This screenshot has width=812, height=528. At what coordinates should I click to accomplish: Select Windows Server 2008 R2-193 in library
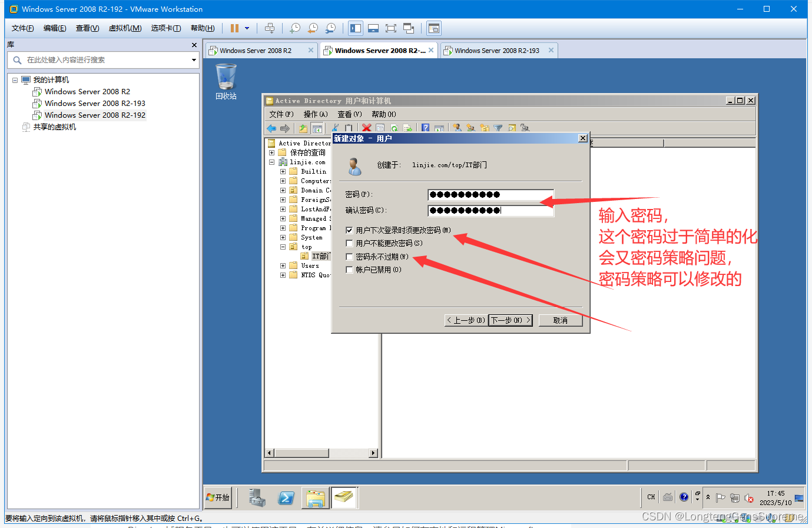point(95,104)
